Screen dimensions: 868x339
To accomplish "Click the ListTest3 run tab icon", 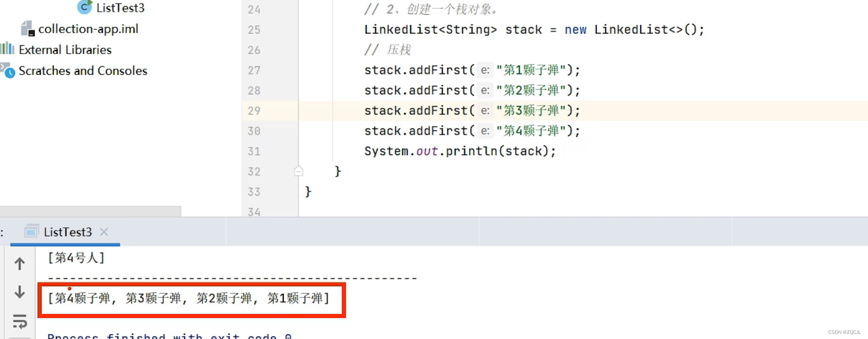I will pos(31,232).
